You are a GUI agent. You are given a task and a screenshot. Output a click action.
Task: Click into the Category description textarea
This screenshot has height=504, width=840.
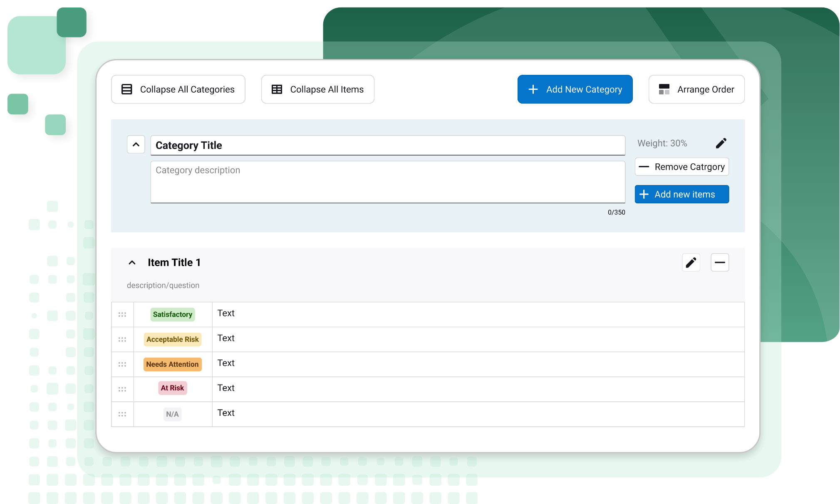pos(387,182)
